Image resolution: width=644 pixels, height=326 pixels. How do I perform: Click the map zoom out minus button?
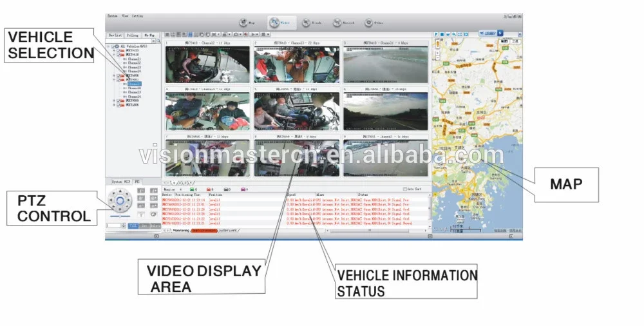coord(437,58)
